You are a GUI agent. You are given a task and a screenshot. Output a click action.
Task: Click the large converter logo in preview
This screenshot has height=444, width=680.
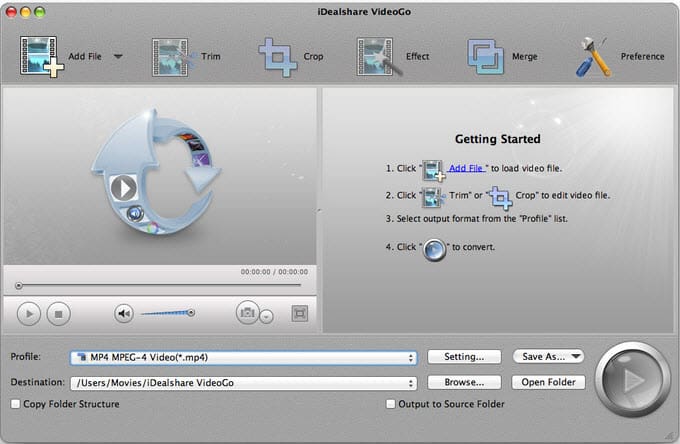click(x=156, y=171)
